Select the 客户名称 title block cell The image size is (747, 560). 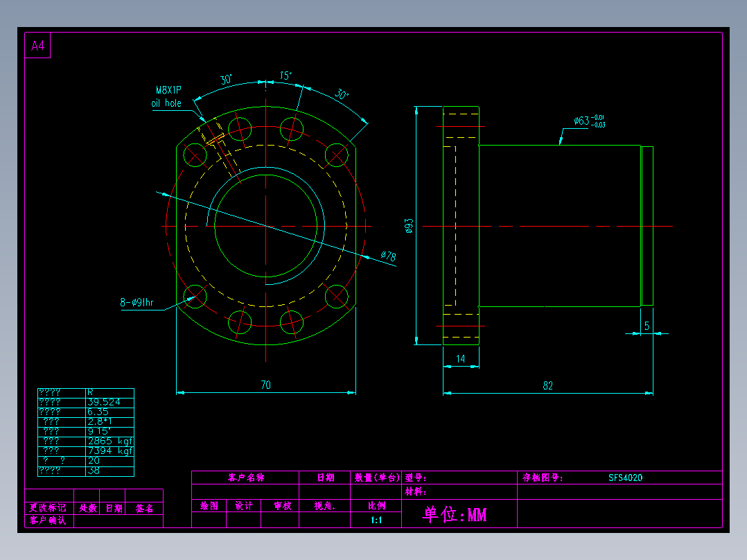246,478
